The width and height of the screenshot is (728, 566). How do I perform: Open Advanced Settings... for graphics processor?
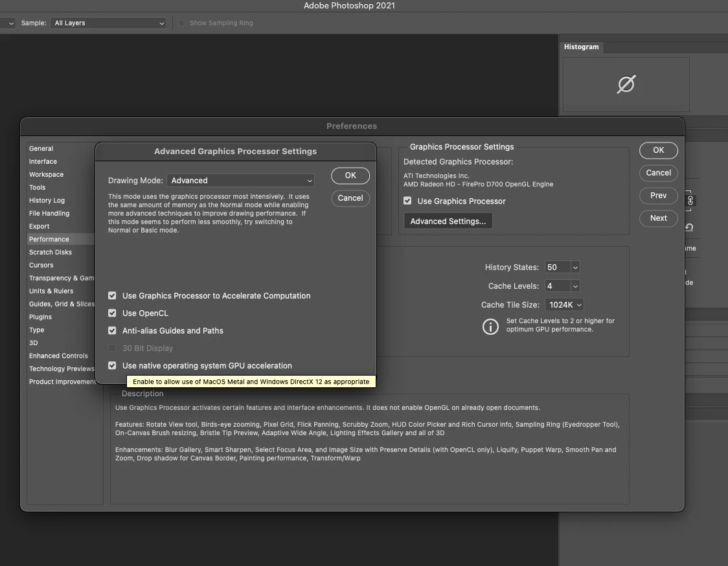coord(448,221)
